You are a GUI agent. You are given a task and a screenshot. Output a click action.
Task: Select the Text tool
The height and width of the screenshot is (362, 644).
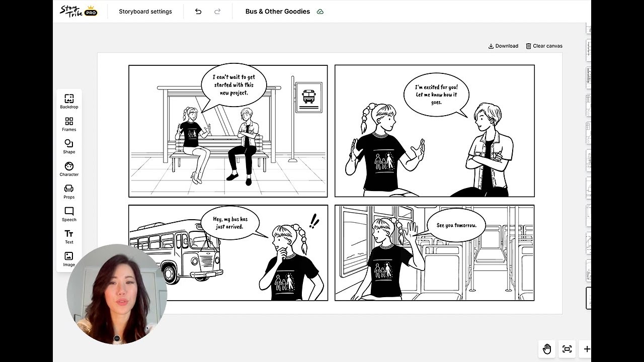click(x=69, y=237)
